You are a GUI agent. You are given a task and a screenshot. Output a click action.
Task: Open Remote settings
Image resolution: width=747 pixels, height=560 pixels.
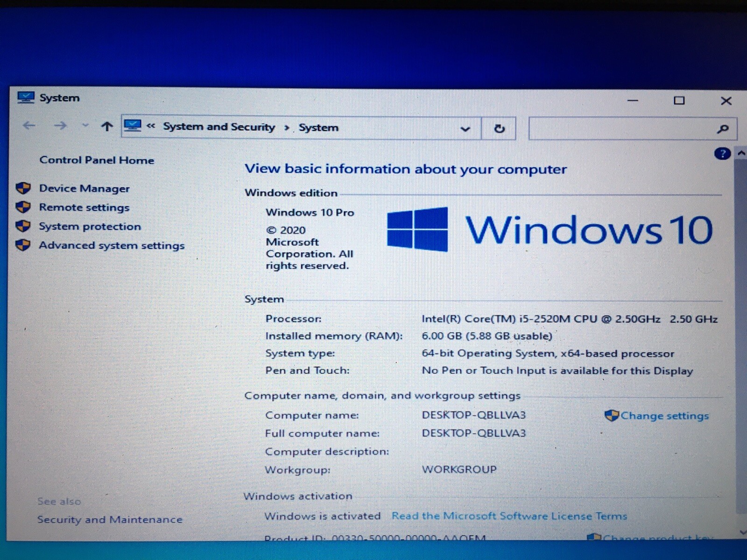(x=84, y=207)
